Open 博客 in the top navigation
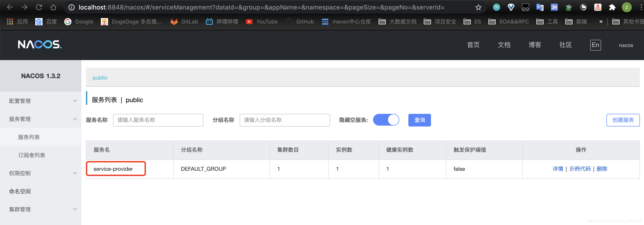644x225 pixels. click(535, 45)
